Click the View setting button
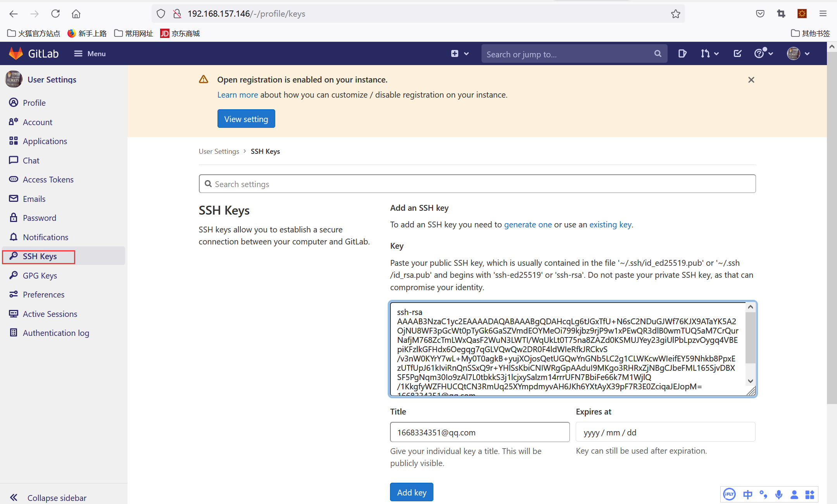The image size is (837, 504). pyautogui.click(x=246, y=119)
